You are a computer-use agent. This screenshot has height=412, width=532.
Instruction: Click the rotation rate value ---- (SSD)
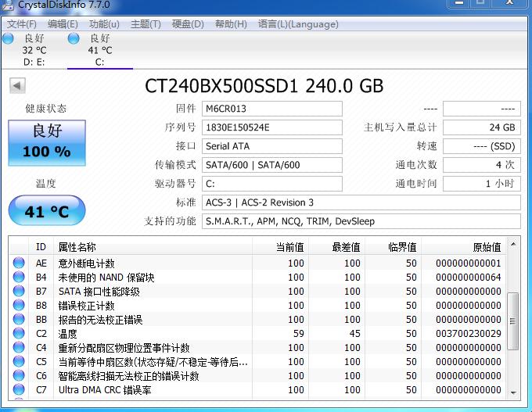(481, 146)
